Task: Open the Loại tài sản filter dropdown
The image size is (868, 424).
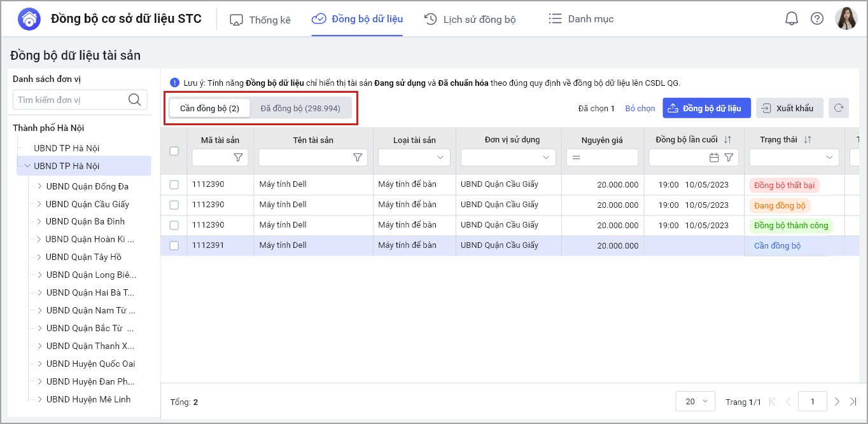Action: point(414,158)
